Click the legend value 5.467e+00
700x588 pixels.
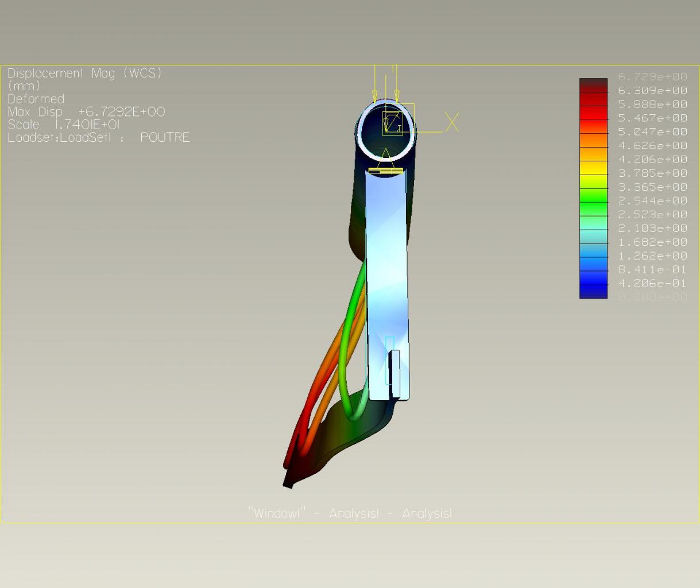tap(652, 118)
